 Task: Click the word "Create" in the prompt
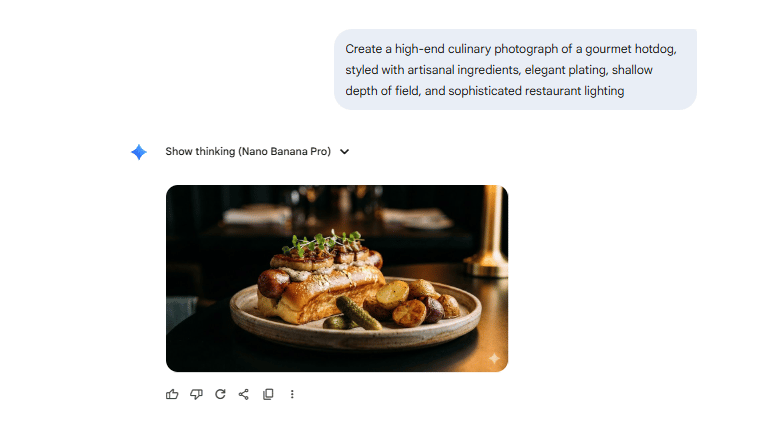click(x=363, y=49)
